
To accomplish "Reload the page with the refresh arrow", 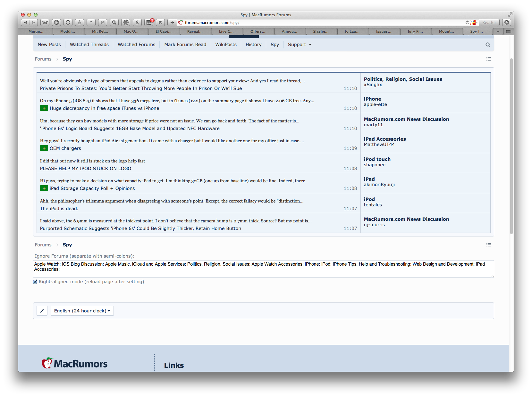I will (x=467, y=22).
